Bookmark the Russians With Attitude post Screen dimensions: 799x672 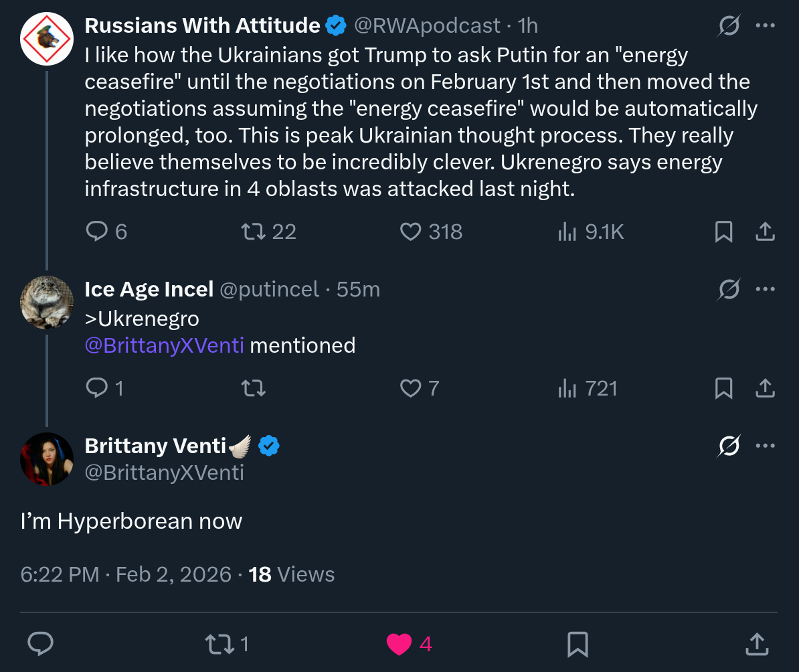coord(723,232)
